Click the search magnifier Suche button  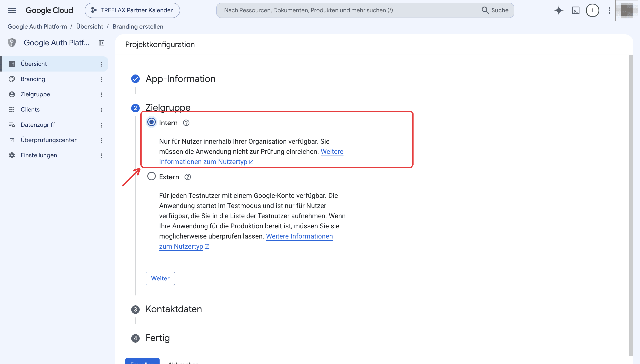click(495, 10)
